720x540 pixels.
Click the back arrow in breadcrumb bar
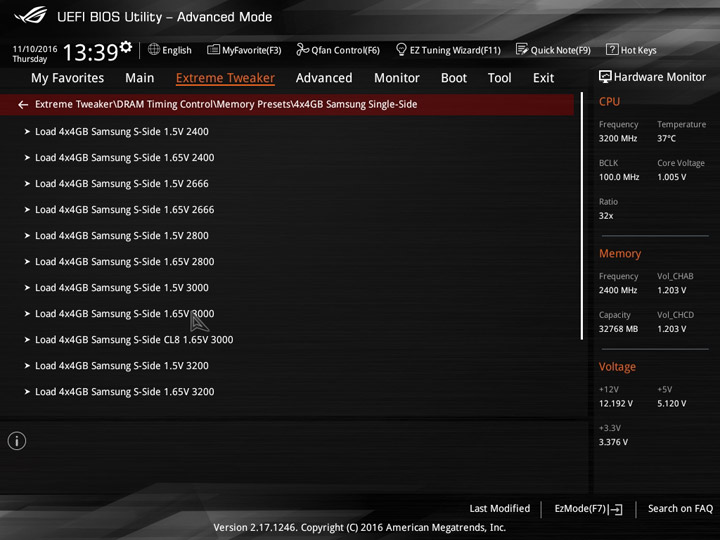click(23, 105)
